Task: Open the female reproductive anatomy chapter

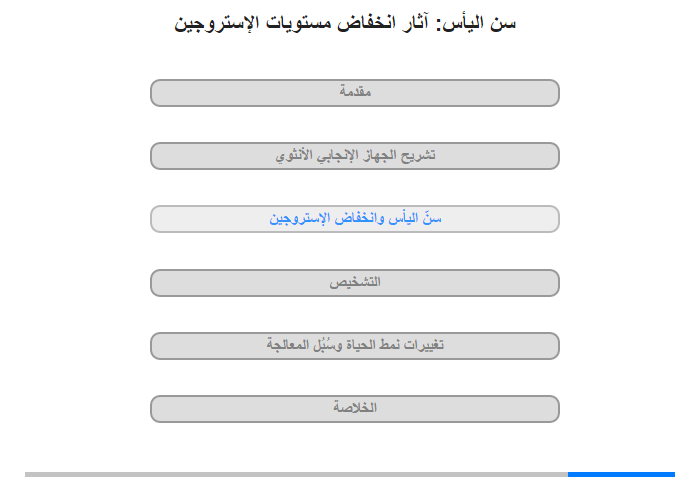Action: [355, 156]
